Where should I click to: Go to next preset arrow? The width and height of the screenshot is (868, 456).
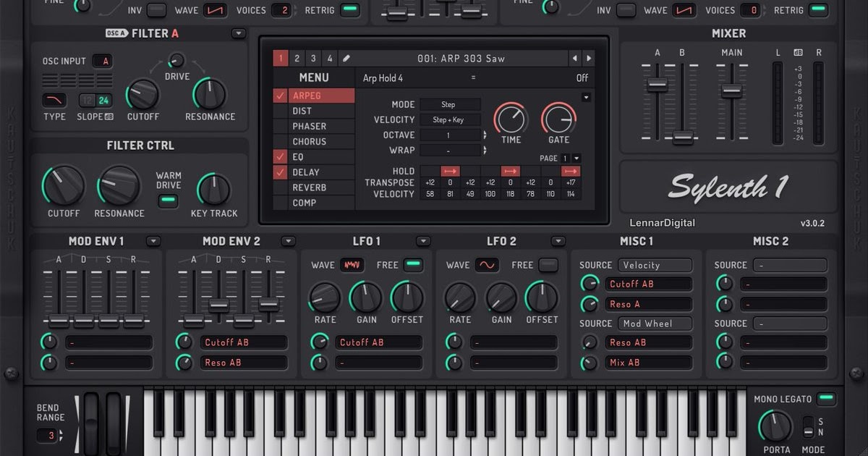pos(590,59)
